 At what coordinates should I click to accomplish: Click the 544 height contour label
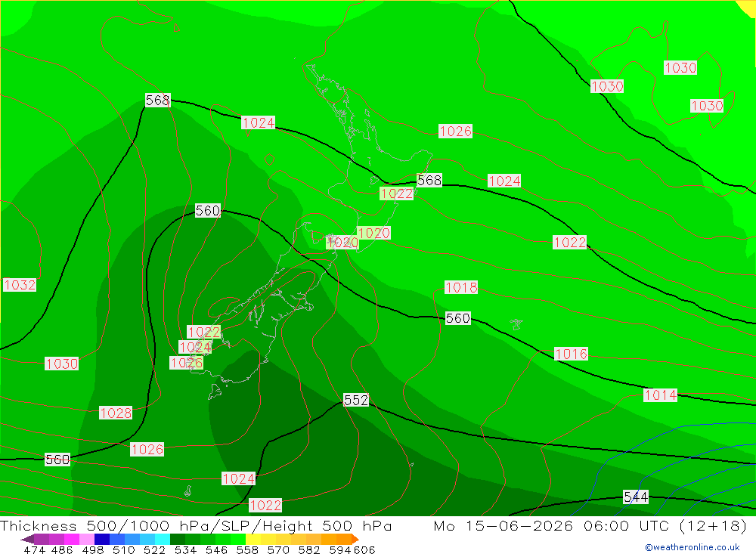tap(636, 497)
